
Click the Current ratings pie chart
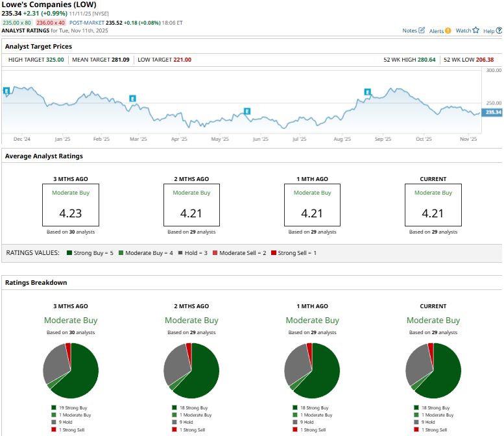[x=433, y=370]
